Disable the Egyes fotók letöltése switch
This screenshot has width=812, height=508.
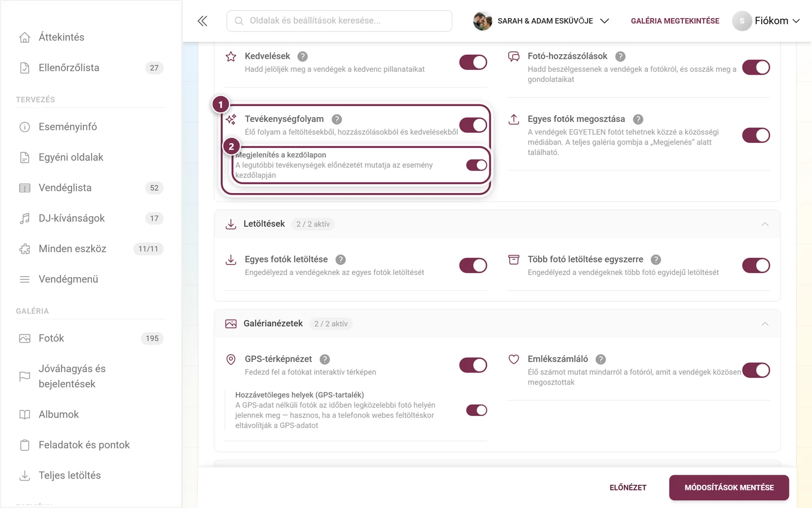[473, 265]
